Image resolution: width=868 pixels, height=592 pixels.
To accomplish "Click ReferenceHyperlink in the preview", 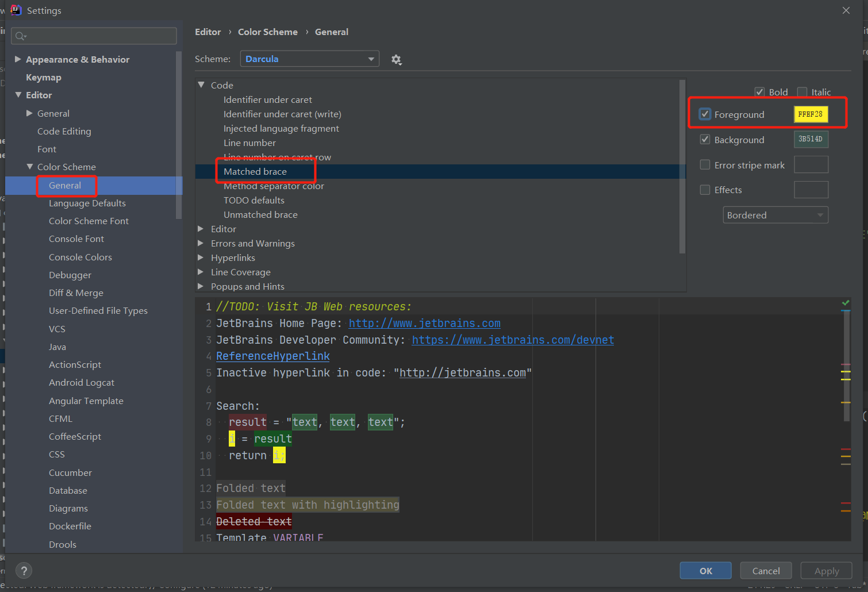I will 273,356.
